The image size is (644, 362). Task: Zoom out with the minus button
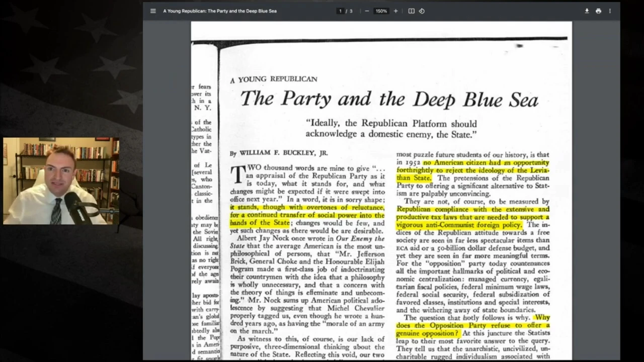[367, 11]
